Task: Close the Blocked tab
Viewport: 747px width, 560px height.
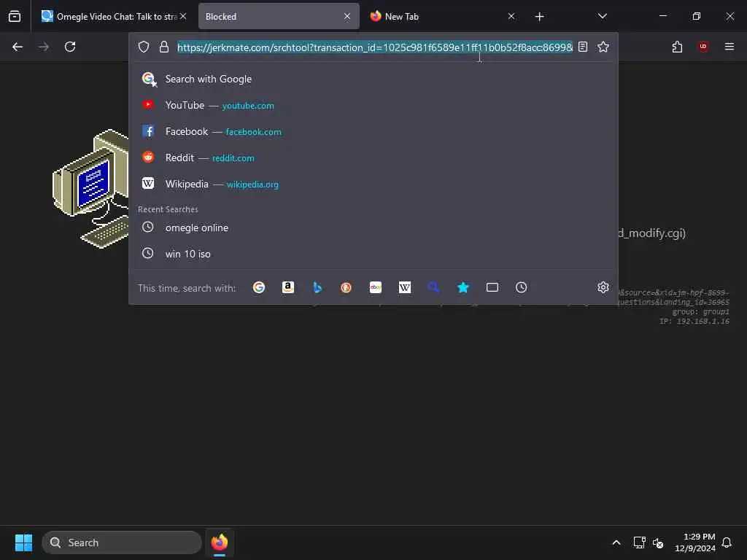Action: pyautogui.click(x=347, y=16)
